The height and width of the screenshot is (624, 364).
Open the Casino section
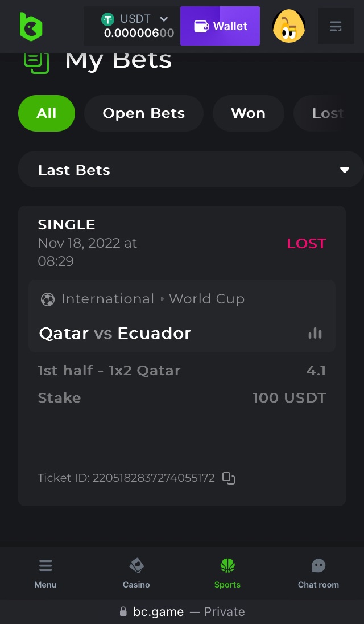click(136, 573)
